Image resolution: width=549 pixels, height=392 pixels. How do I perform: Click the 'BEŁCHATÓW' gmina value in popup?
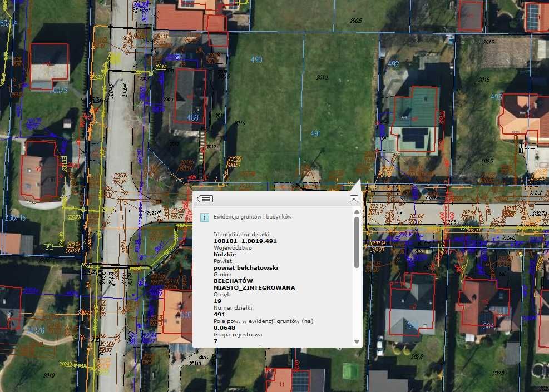coord(233,281)
